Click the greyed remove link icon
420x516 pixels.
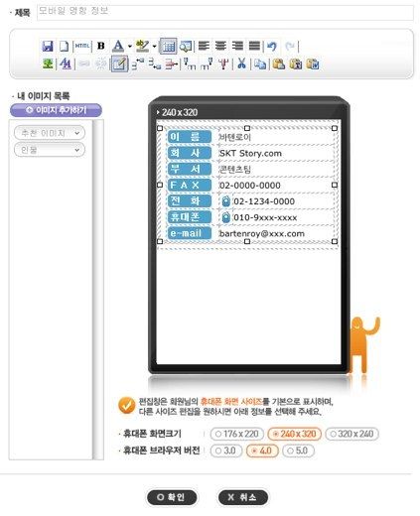coord(101,64)
